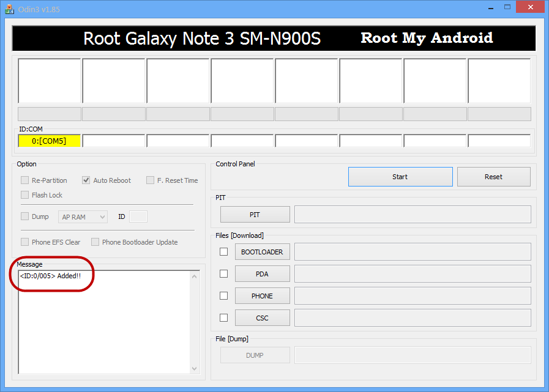Browse for a PDA file
The width and height of the screenshot is (549, 392).
(262, 274)
